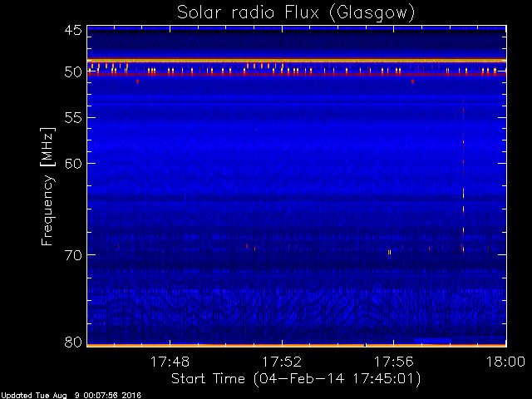Click the "Frequency [MHz]" axis label
This screenshot has height=399, width=532.
[x=47, y=186]
